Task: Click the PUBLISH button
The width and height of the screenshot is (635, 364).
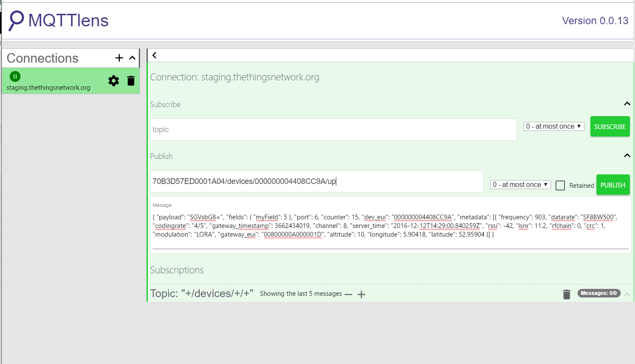Action: click(613, 185)
